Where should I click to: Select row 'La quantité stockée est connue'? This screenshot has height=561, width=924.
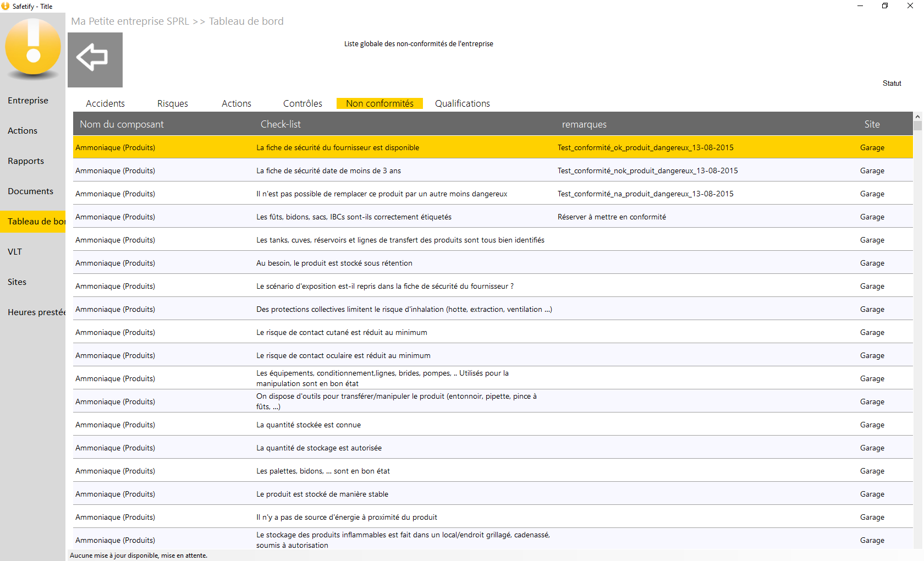click(x=493, y=425)
